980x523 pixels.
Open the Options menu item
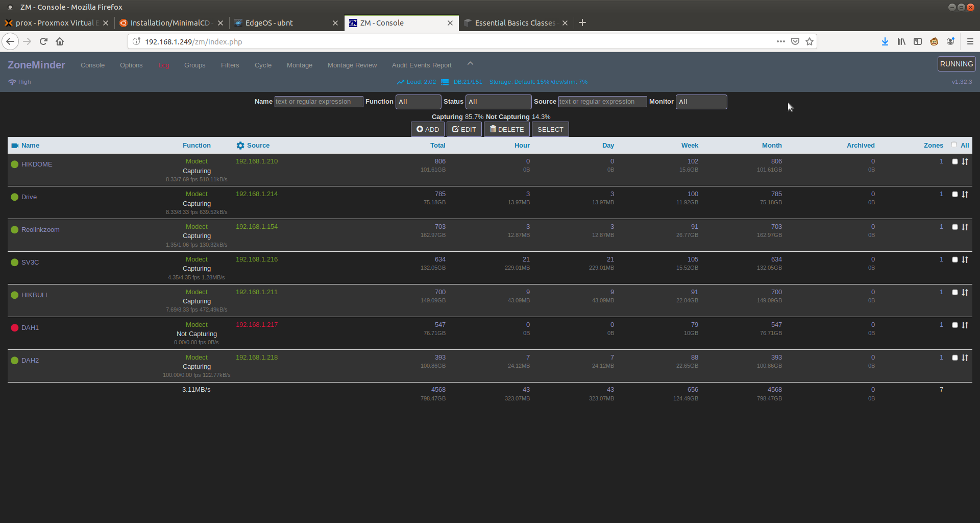click(x=131, y=65)
